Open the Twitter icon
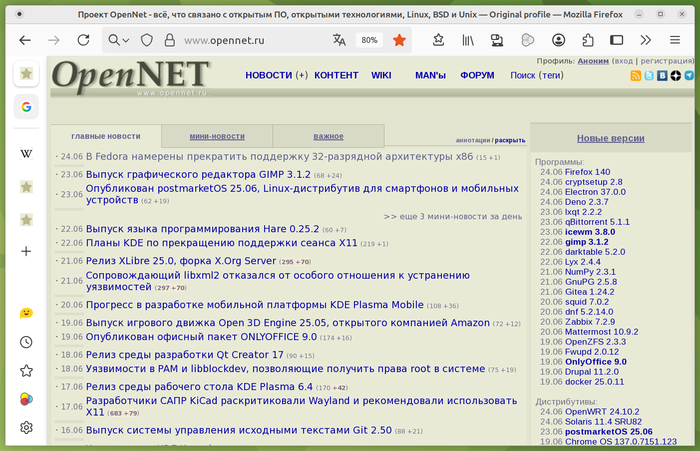This screenshot has height=451, width=700. (649, 75)
